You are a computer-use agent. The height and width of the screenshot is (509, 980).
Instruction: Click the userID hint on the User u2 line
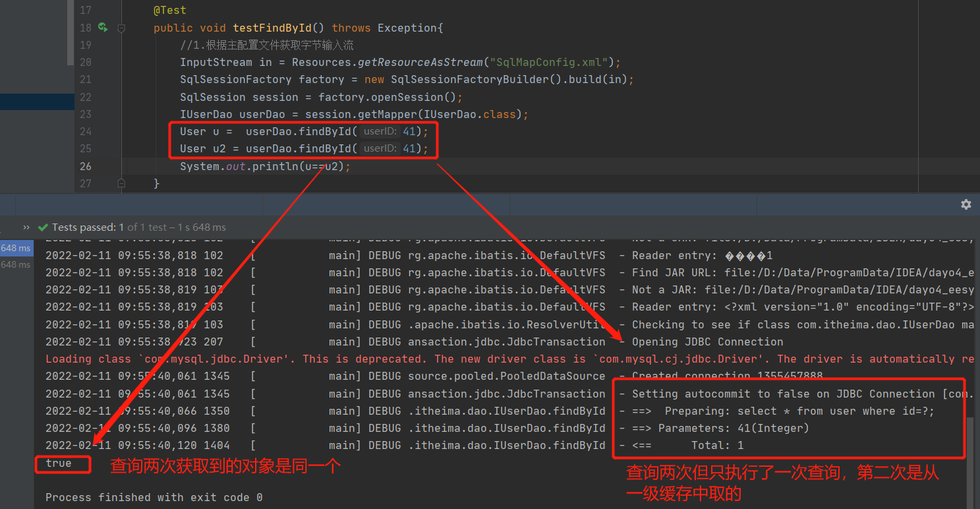tap(380, 148)
